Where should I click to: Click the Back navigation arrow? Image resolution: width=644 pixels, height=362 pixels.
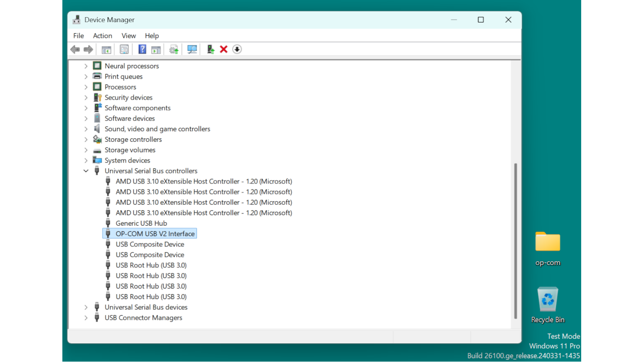click(x=75, y=49)
